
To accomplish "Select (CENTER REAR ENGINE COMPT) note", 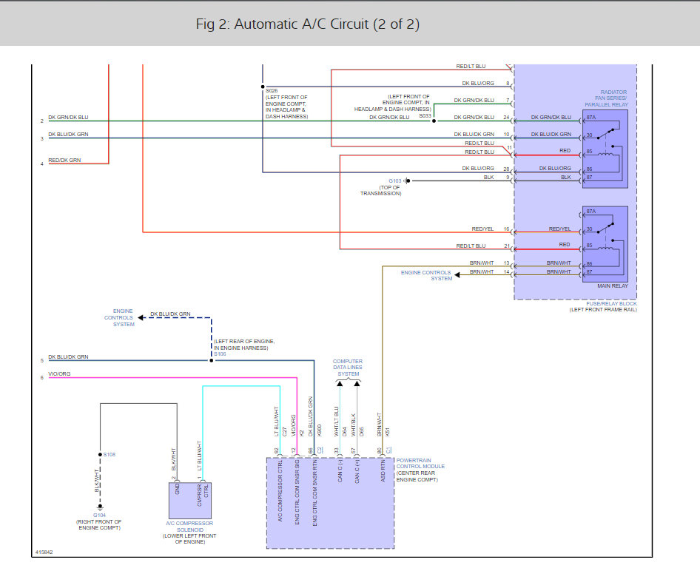I will coord(417,476).
